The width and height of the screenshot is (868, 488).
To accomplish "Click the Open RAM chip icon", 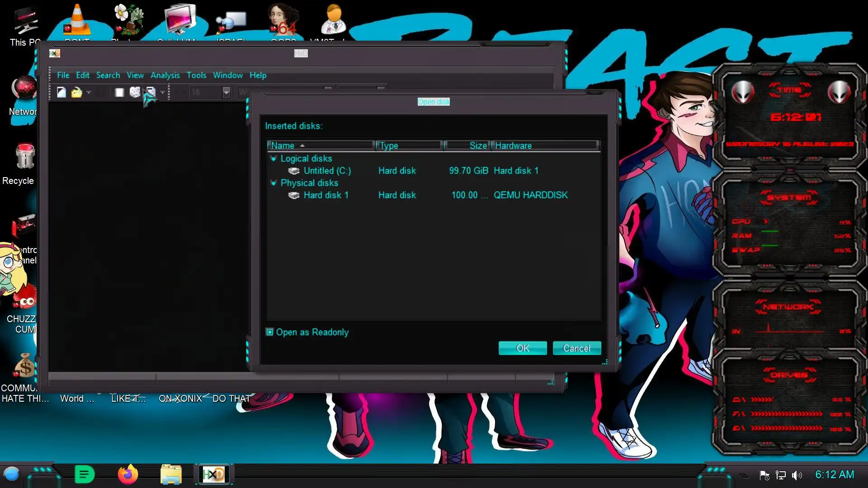I will (x=119, y=92).
